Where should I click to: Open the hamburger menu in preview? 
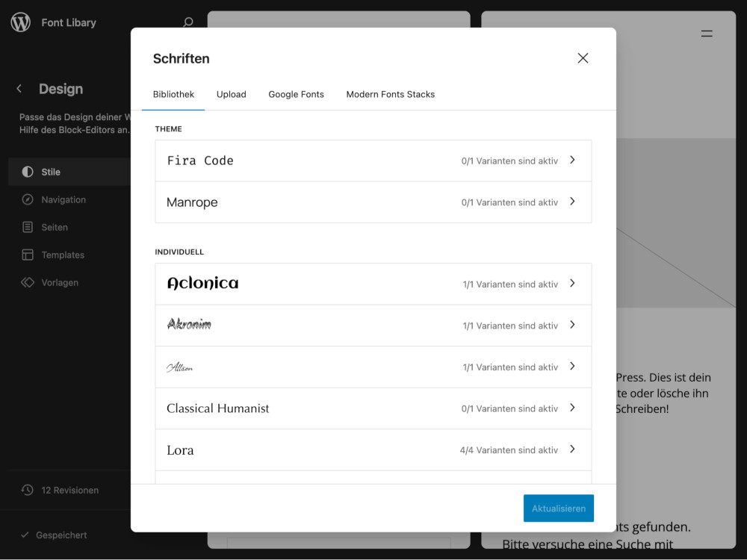[x=707, y=34]
